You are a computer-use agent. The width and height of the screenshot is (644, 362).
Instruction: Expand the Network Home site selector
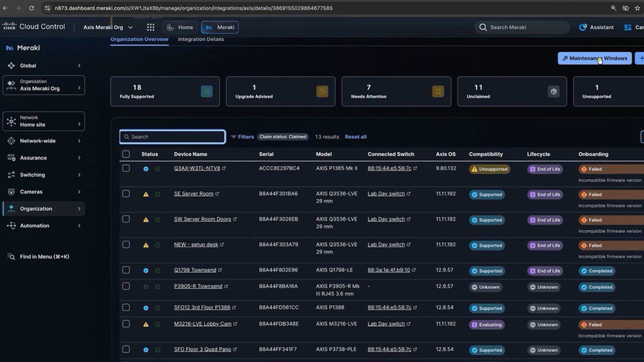pyautogui.click(x=44, y=121)
